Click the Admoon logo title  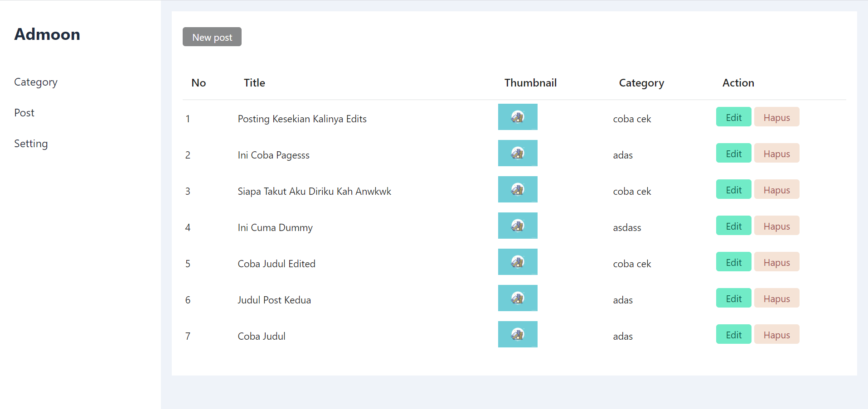(47, 34)
